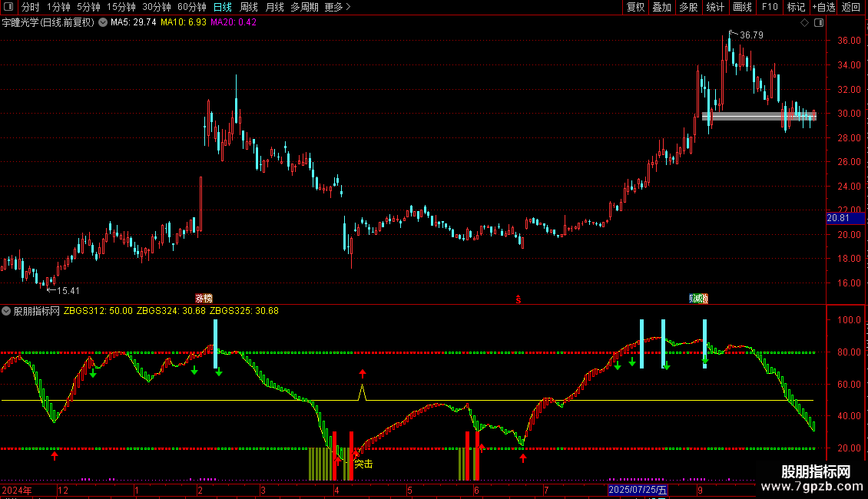868x499 pixels.
Task: Click the 股朋指标网 indicator name
Action: tap(37, 311)
